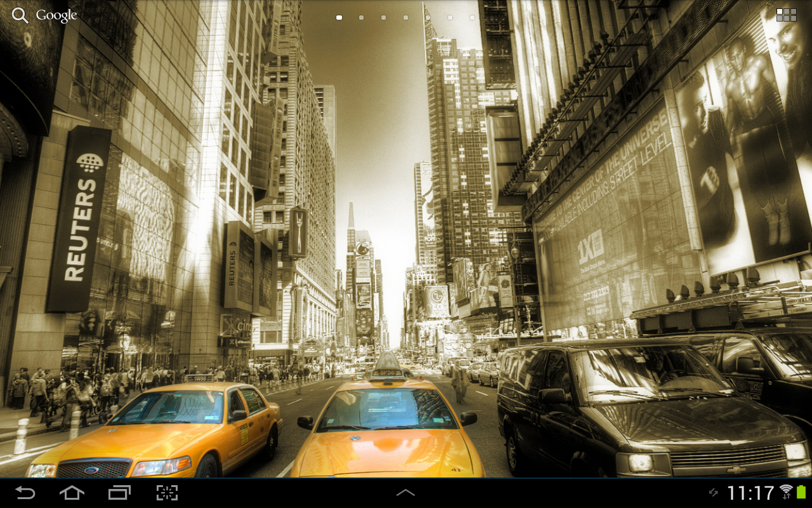Tap the green battery indicator
Image resolution: width=812 pixels, height=508 pixels.
[x=801, y=492]
